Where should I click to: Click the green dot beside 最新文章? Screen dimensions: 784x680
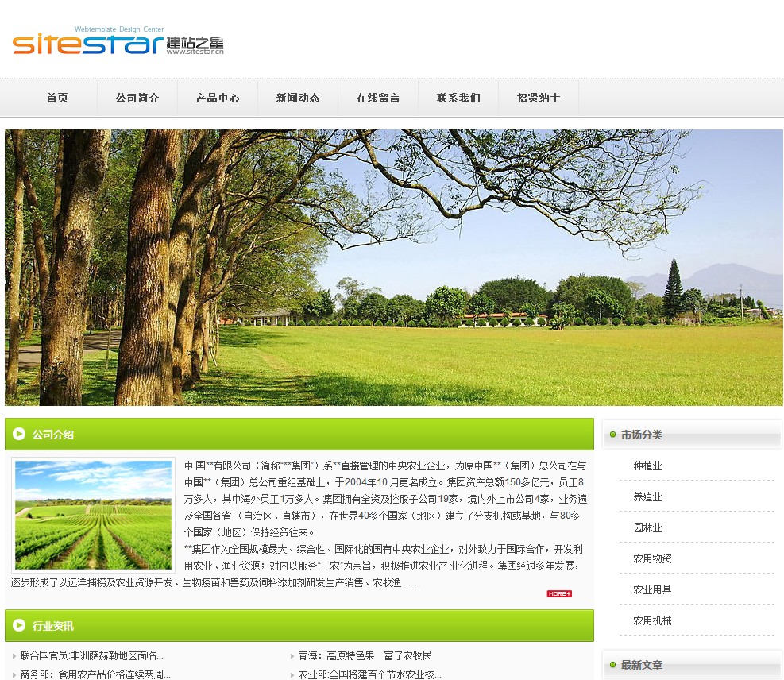(612, 665)
